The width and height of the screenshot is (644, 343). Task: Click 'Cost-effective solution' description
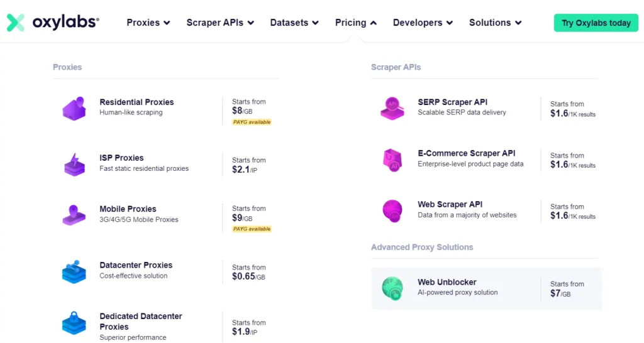click(x=133, y=276)
